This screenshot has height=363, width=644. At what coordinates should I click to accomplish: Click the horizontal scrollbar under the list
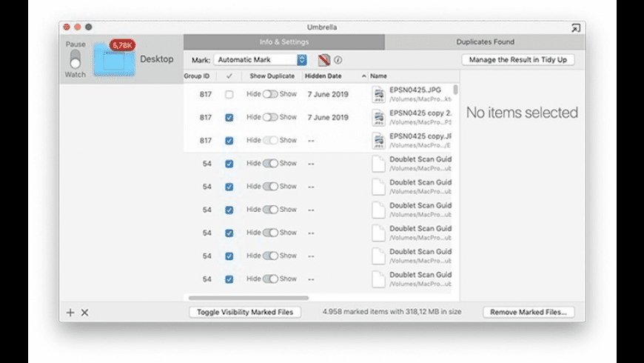[x=249, y=298]
